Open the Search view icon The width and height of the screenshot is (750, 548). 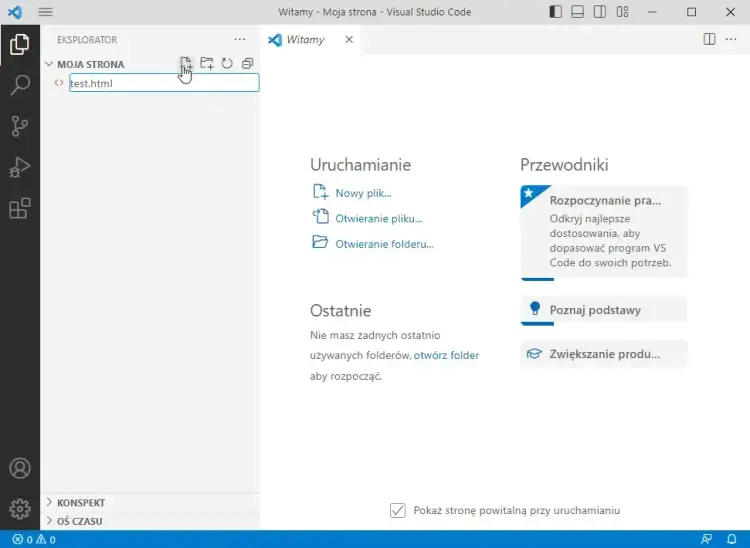click(x=20, y=85)
